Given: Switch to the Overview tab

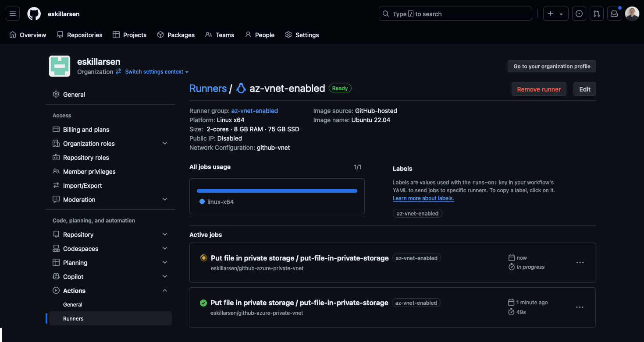Looking at the screenshot, I should coord(28,35).
